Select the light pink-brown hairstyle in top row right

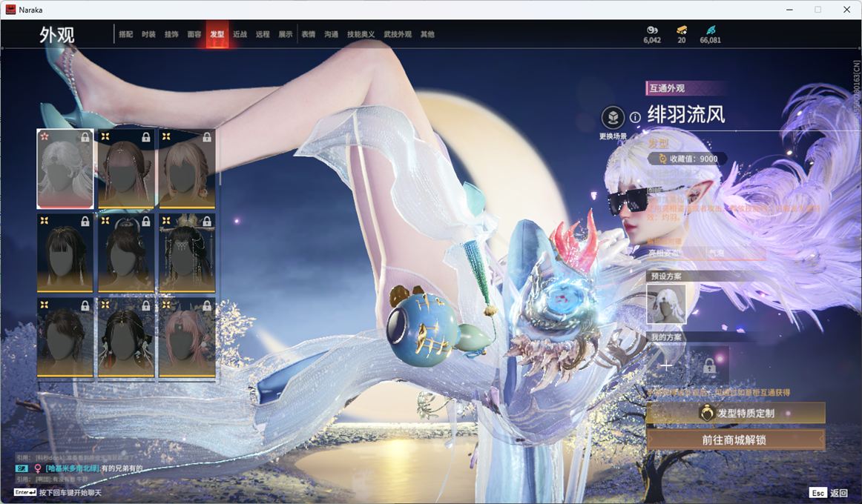point(187,169)
